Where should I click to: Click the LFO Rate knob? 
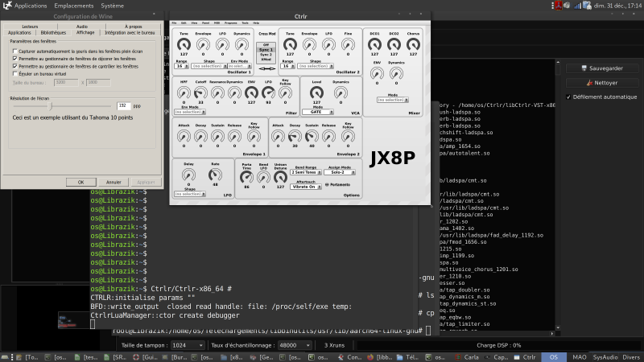click(215, 175)
